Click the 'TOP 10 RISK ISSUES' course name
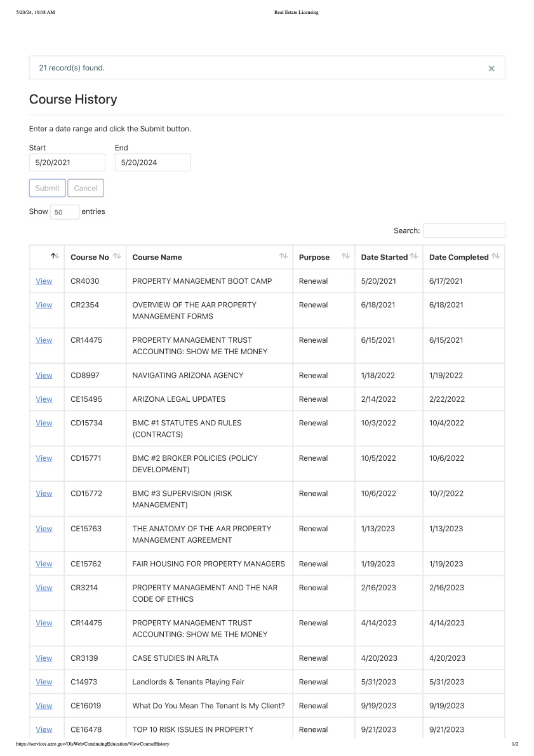The height and width of the screenshot is (756, 534). click(193, 729)
